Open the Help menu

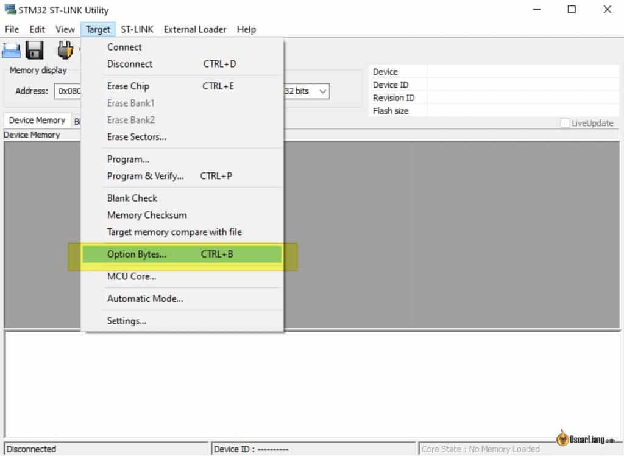click(x=246, y=29)
